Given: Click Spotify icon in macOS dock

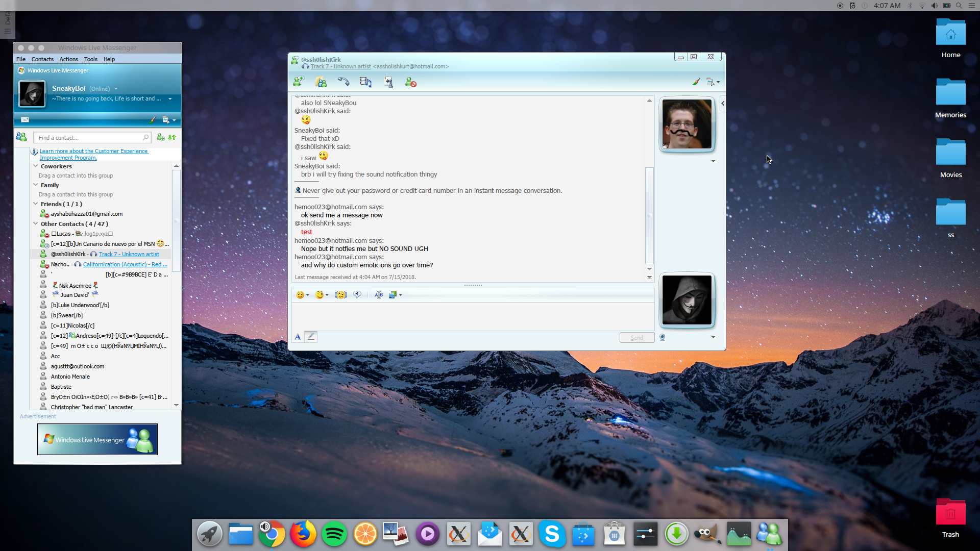Looking at the screenshot, I should 334,534.
